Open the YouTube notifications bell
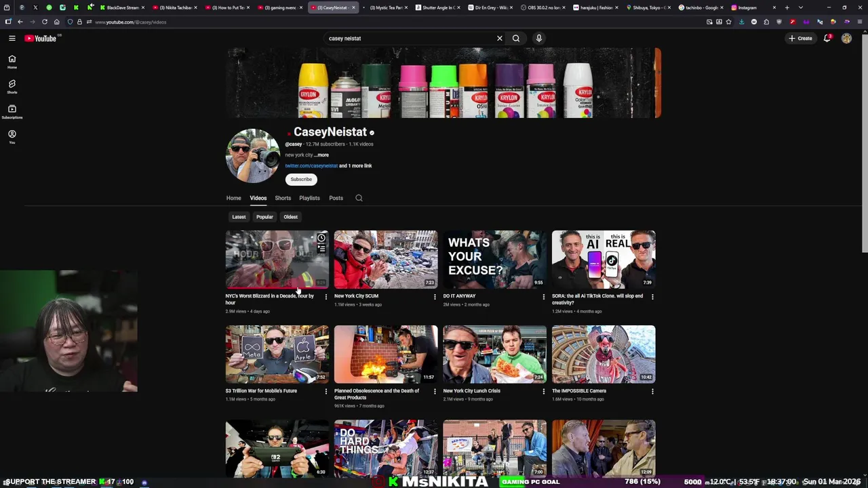Screen dimensions: 868x488 coord(827,39)
